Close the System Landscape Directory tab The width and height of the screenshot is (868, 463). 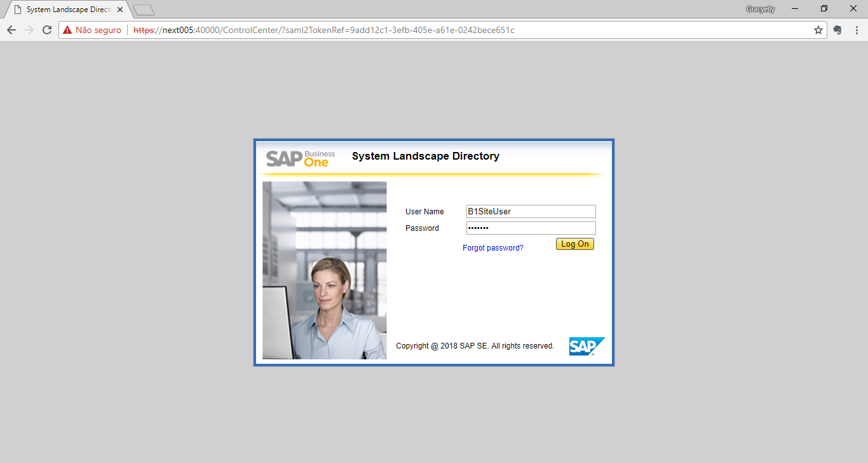pyautogui.click(x=120, y=10)
